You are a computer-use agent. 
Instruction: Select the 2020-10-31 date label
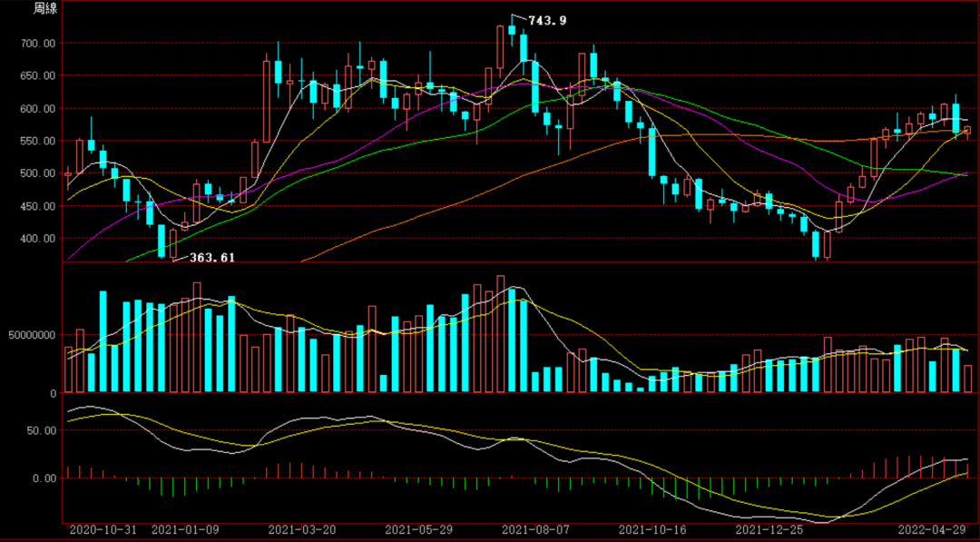[103, 529]
